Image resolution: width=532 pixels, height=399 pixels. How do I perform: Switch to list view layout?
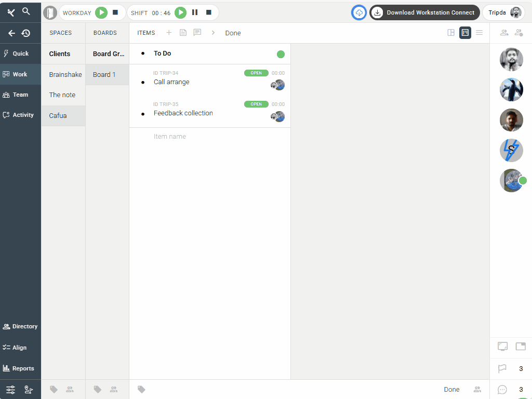[480, 33]
